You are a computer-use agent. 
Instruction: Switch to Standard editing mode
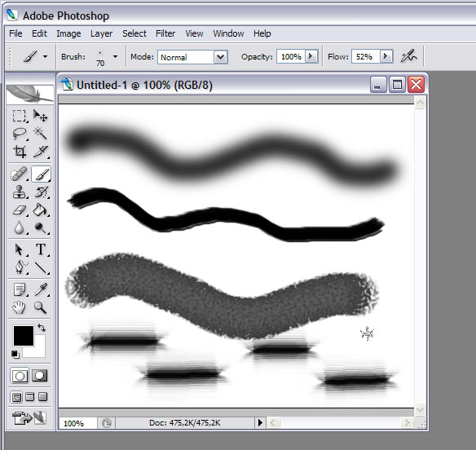tap(20, 376)
